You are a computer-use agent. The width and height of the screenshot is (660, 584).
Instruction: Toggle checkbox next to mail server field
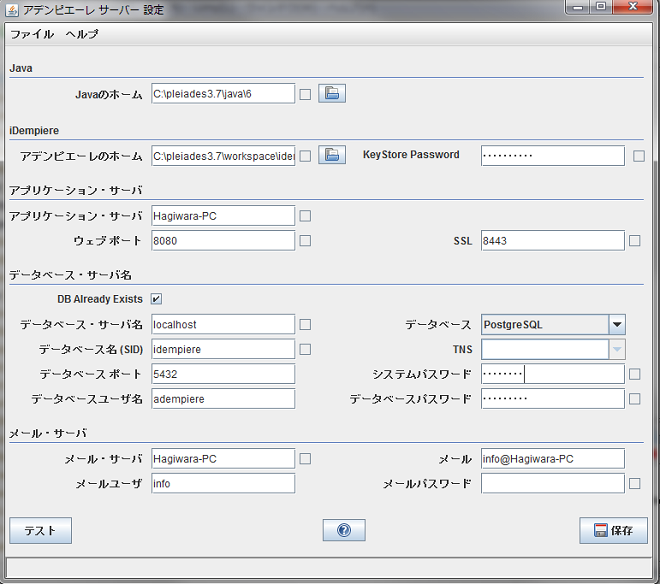(305, 459)
